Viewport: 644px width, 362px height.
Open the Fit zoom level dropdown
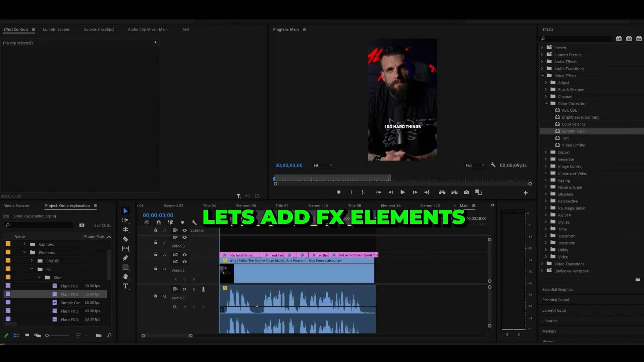click(x=322, y=165)
